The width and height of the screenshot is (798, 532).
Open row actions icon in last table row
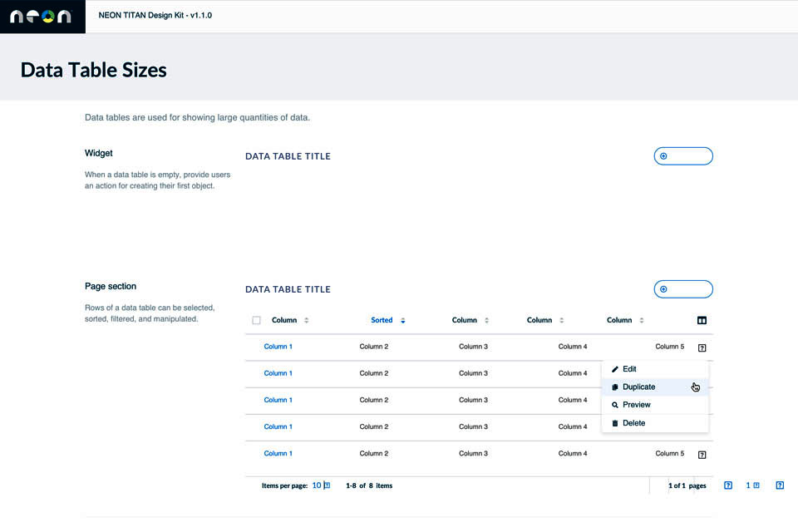(702, 455)
